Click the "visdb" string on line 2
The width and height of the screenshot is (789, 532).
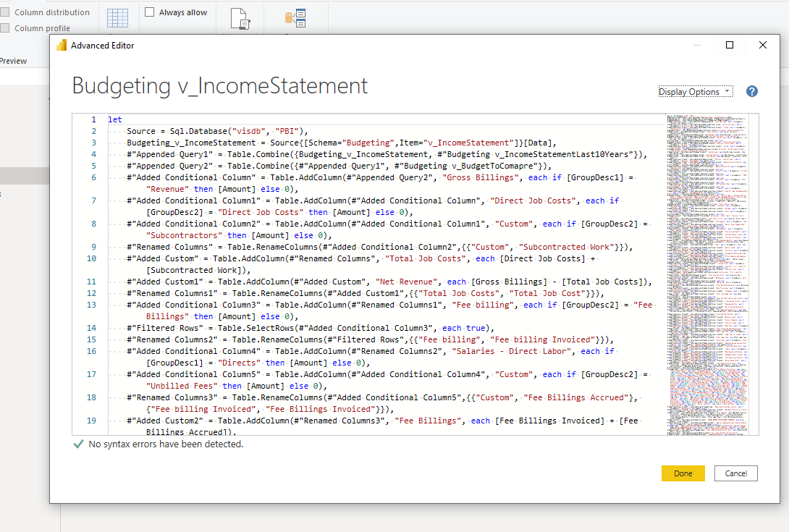(x=248, y=131)
